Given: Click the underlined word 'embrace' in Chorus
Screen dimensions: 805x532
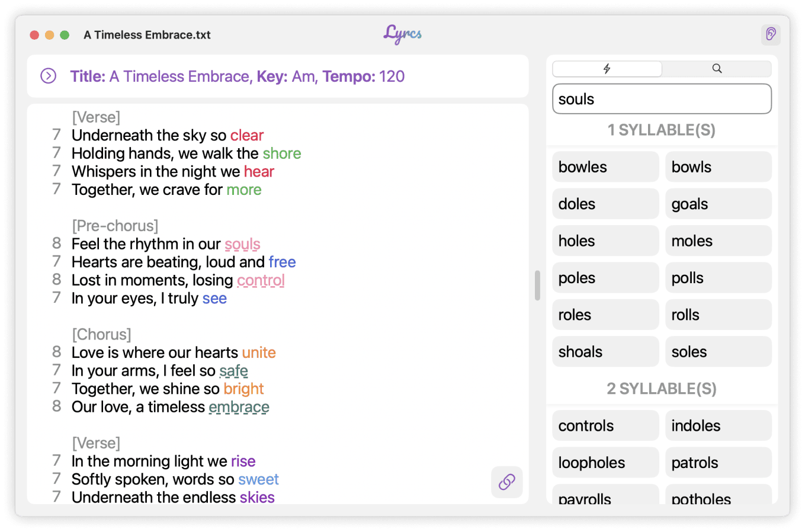Looking at the screenshot, I should point(239,407).
